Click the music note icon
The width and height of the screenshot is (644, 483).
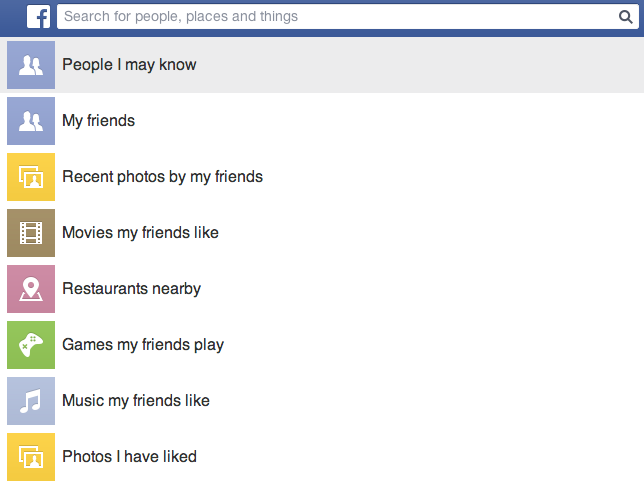pos(31,401)
